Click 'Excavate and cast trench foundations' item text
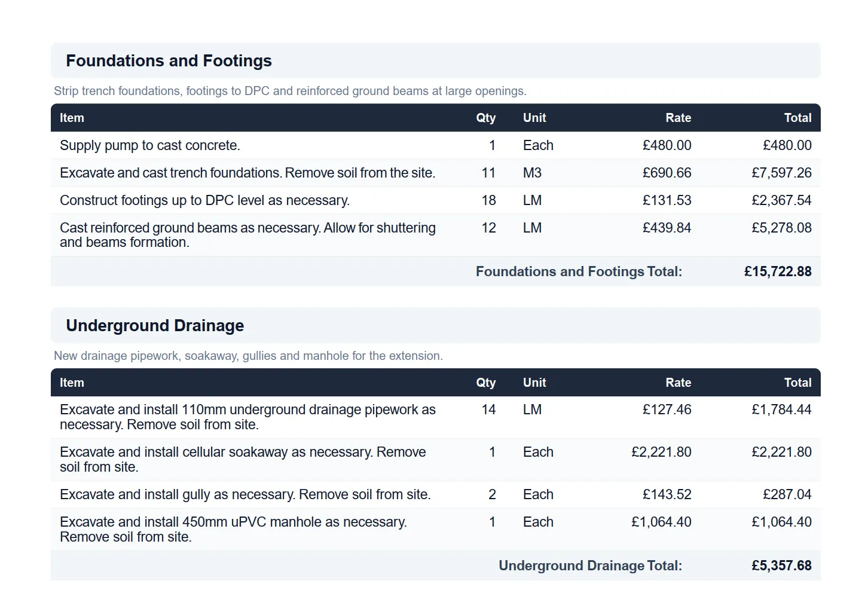The width and height of the screenshot is (868, 599). click(x=247, y=173)
